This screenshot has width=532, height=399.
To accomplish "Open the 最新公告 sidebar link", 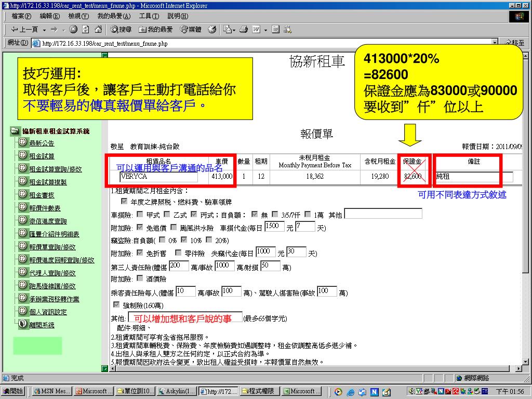I will coord(42,143).
